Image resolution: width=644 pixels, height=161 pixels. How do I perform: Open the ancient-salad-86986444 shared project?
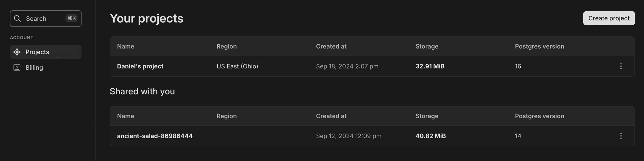(155, 136)
